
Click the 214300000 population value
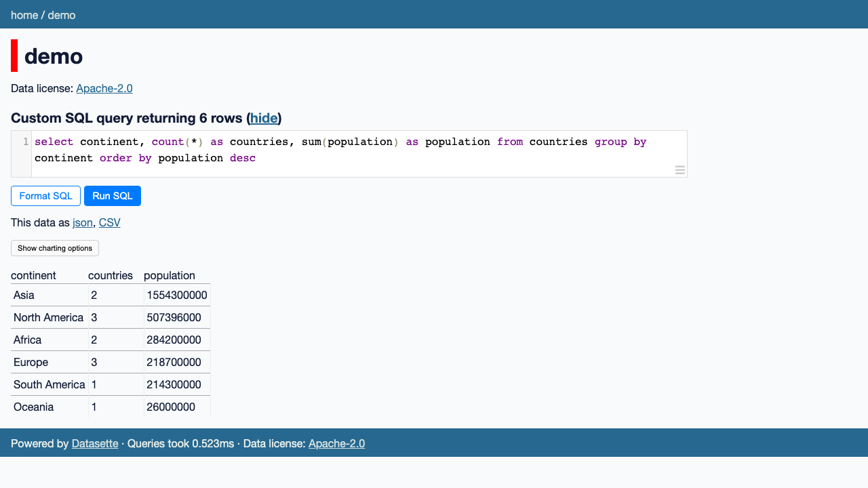177,384
